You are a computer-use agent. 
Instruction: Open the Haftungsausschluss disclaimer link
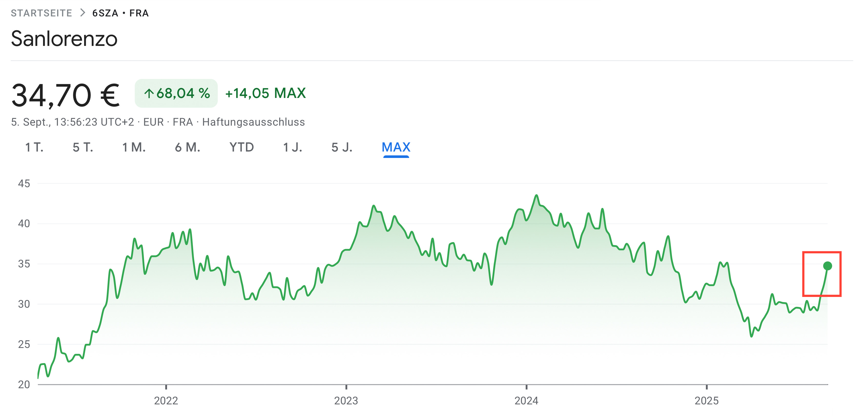click(253, 122)
